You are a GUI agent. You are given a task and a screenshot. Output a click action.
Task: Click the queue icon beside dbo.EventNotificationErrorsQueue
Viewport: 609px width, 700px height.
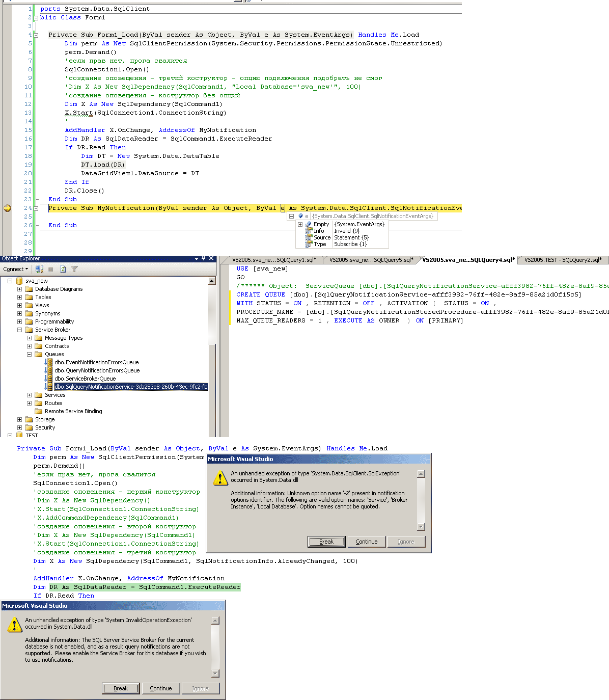(x=48, y=362)
